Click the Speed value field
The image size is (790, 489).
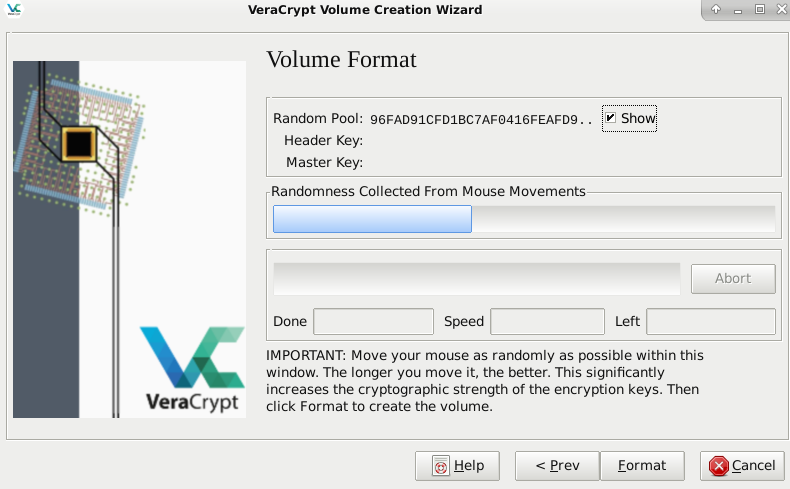pos(547,321)
